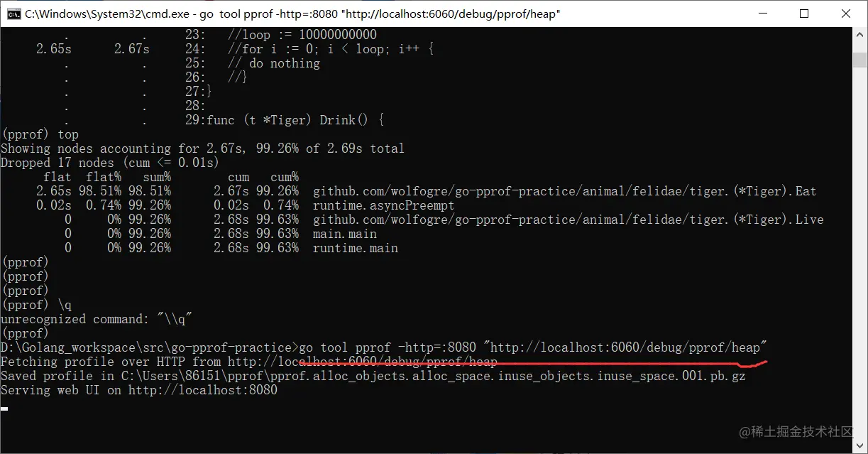Click the scrollbar up arrow

tap(860, 34)
